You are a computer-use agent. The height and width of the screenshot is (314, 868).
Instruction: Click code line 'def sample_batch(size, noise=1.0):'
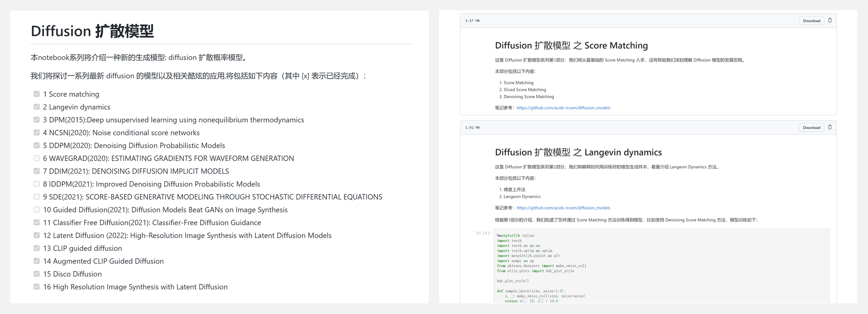[531, 291]
